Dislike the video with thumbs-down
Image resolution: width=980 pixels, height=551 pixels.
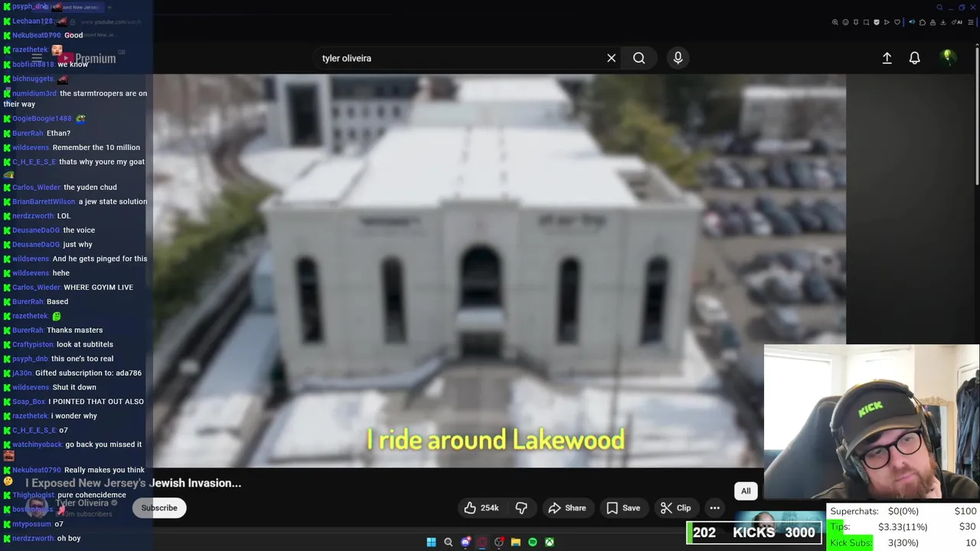point(521,507)
